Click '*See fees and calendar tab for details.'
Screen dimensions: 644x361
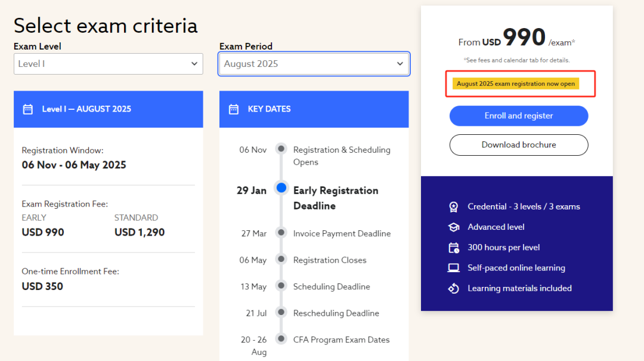point(516,60)
